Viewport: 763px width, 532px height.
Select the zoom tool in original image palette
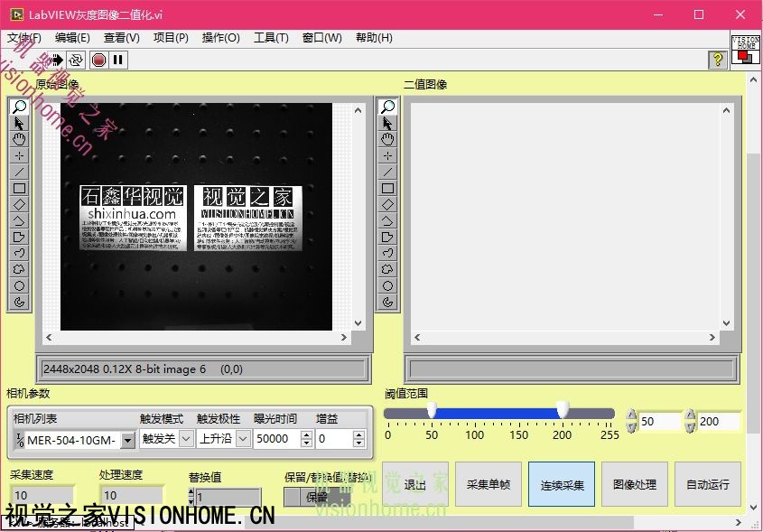pos(20,107)
